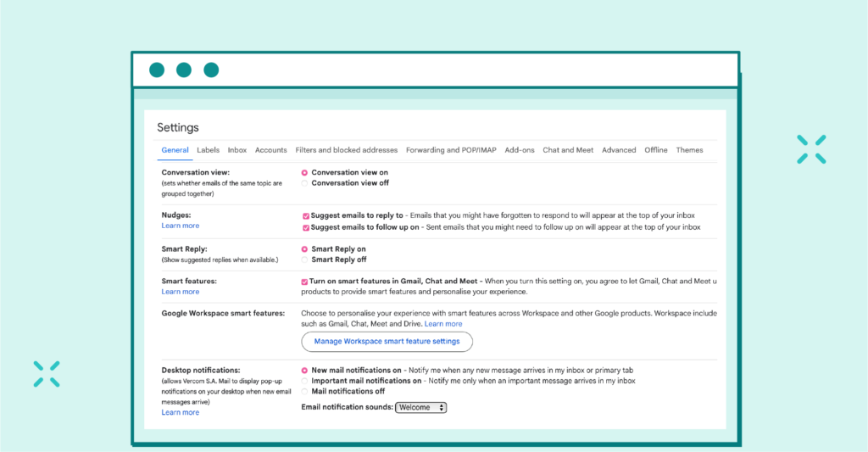Viewport: 868px width, 452px height.
Task: Click Learn more under Nudges
Action: [x=181, y=226]
